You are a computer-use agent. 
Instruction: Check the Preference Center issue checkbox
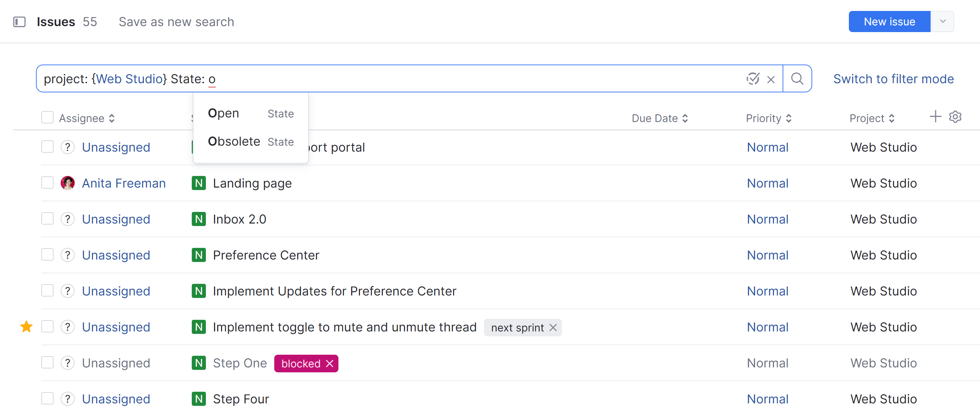47,255
